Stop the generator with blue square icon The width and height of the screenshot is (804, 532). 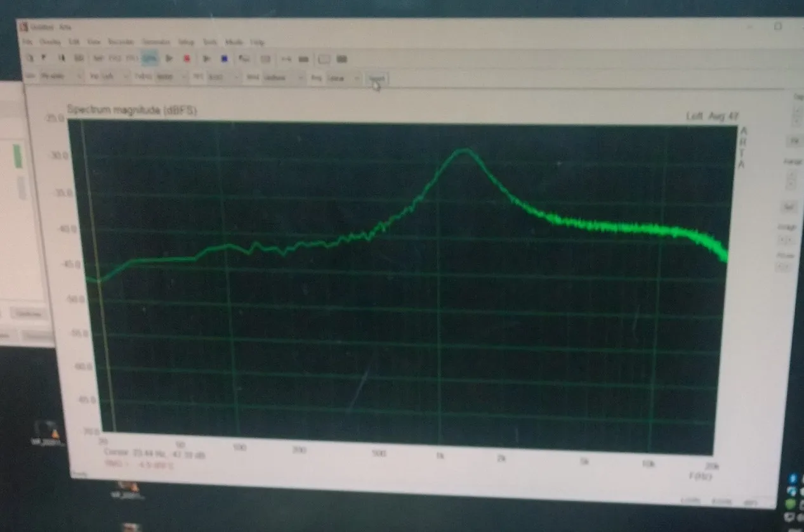[x=224, y=59]
